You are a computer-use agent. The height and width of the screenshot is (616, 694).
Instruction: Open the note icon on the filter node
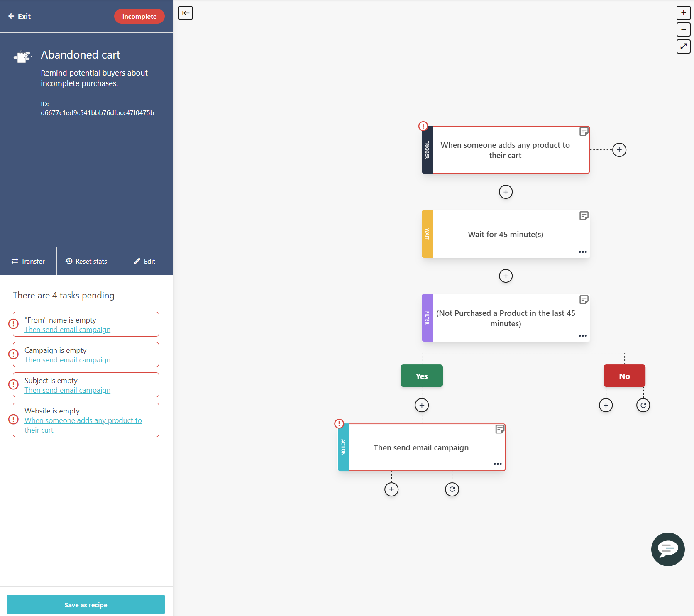[x=584, y=299]
